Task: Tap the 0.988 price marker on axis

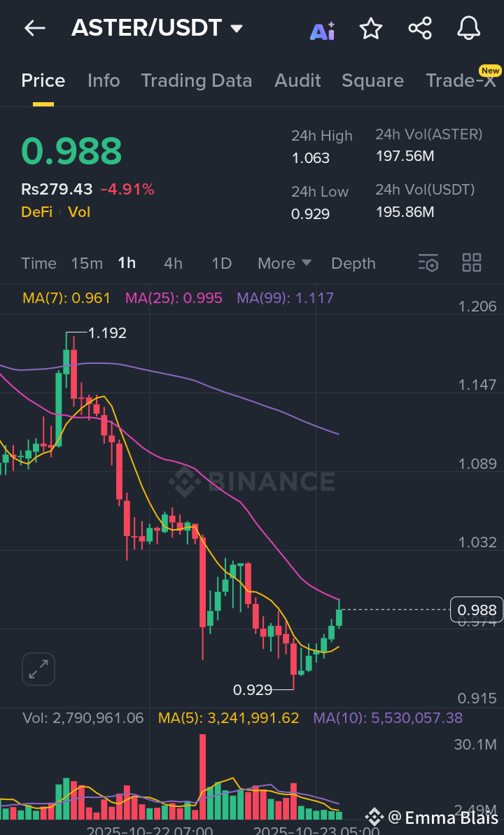Action: (477, 610)
